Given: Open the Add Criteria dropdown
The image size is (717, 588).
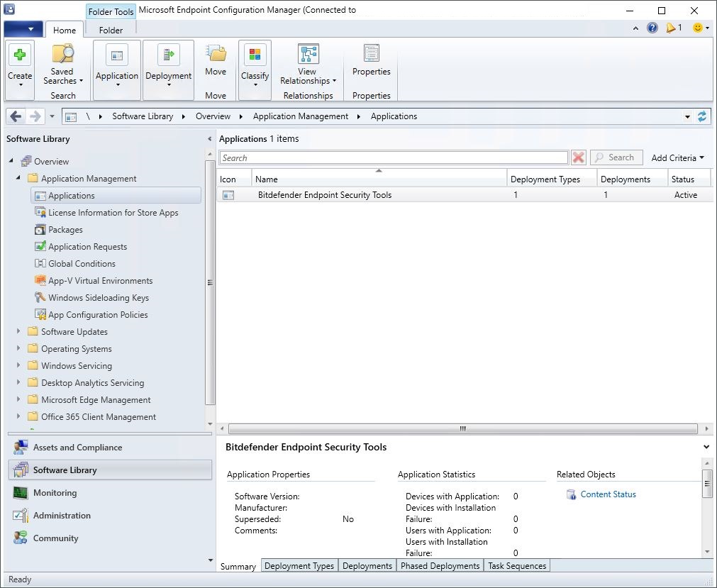Looking at the screenshot, I should point(677,157).
